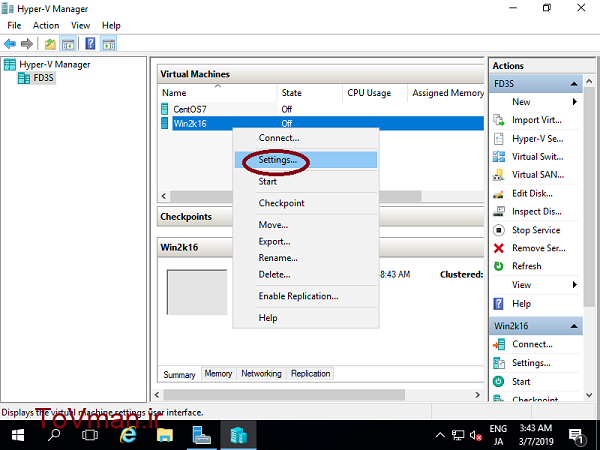Select the CentOS7 virtual machine row
Screen dimensions: 600x450
tap(321, 109)
